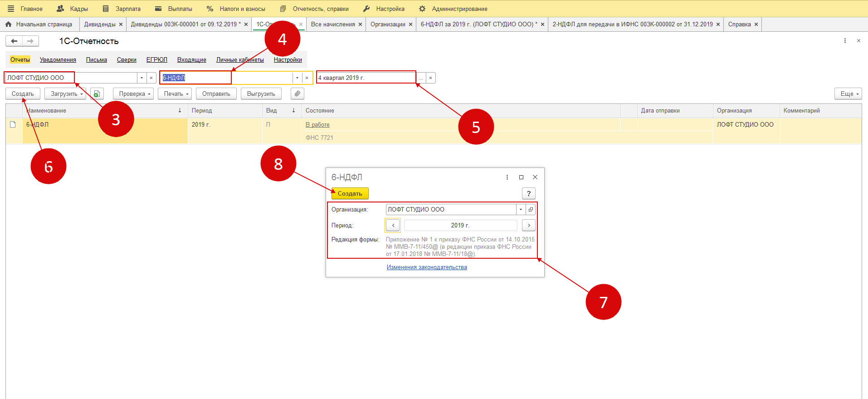The height and width of the screenshot is (399, 868).
Task: Close the 1С-Отчетность form
Action: point(858,41)
